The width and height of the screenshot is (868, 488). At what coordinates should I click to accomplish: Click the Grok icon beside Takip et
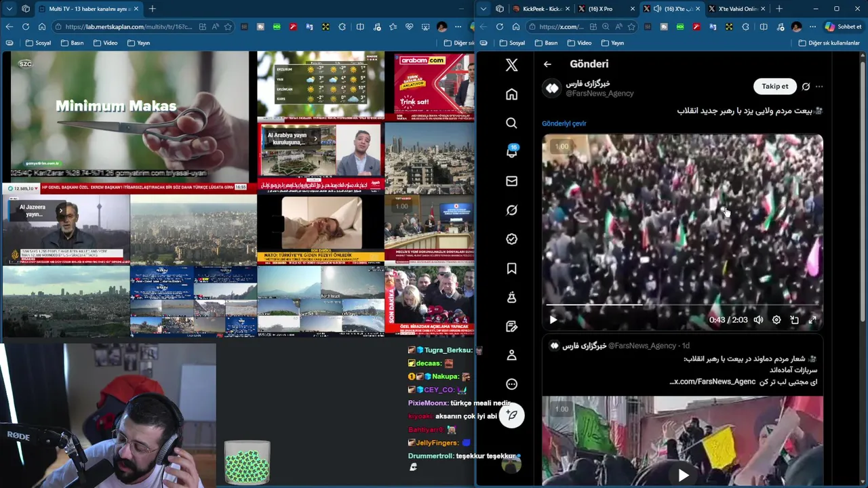pos(806,87)
